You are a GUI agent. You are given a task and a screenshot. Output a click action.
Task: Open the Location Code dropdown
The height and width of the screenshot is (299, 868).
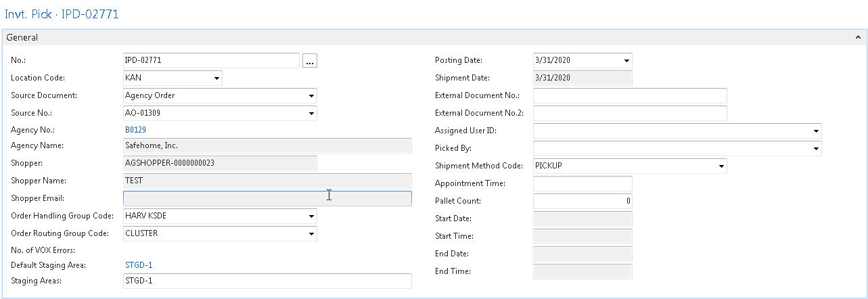click(x=216, y=78)
